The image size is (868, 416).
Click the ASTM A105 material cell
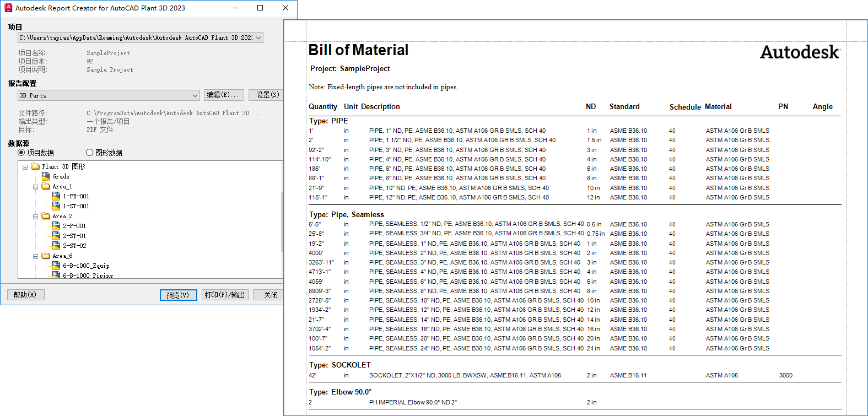pos(722,375)
